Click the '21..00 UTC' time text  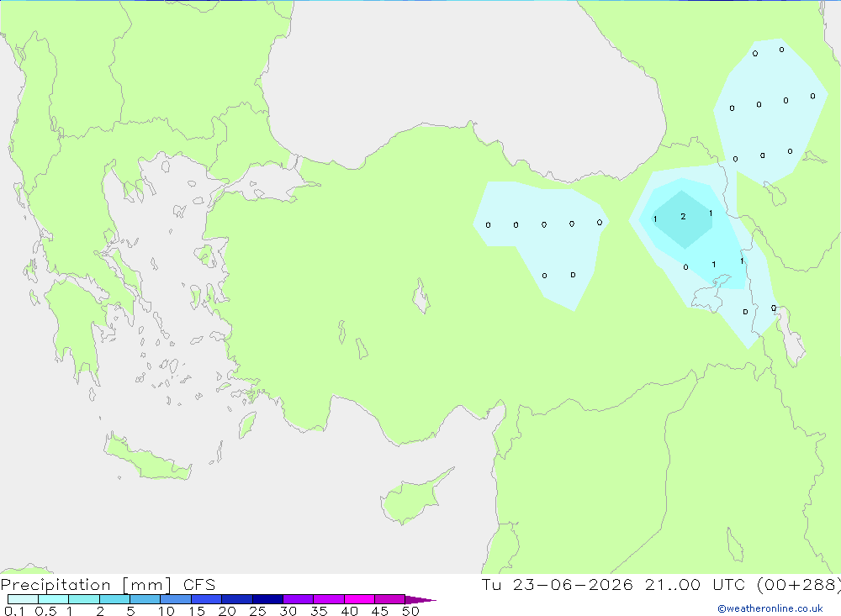tap(695, 584)
